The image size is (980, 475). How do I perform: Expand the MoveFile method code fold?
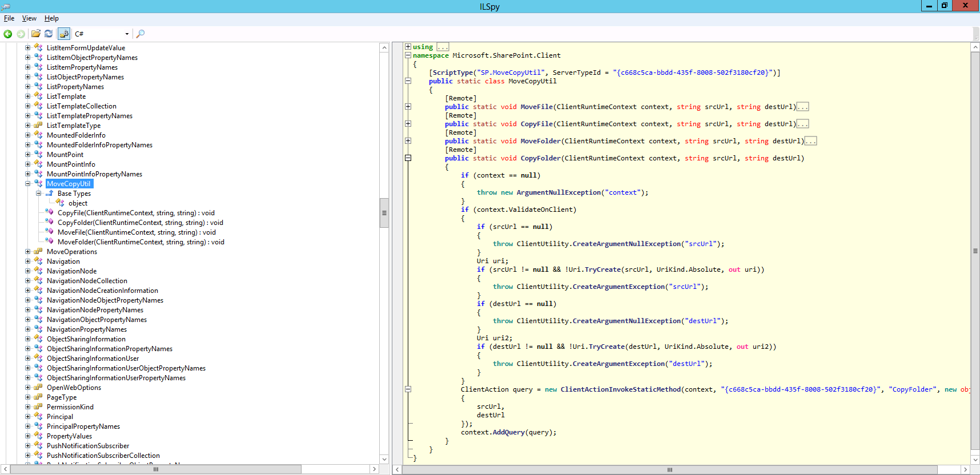[x=408, y=107]
